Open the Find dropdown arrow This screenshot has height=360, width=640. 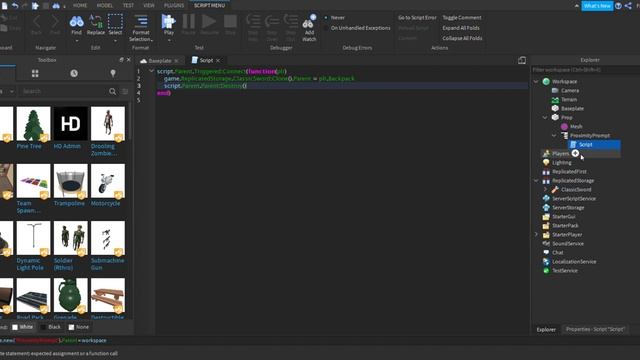[x=76, y=40]
